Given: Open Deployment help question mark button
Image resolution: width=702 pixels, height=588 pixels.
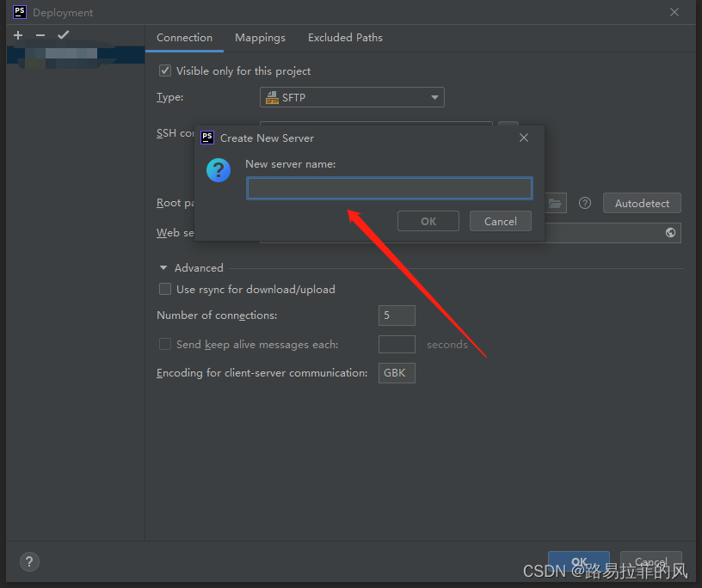Looking at the screenshot, I should (29, 561).
